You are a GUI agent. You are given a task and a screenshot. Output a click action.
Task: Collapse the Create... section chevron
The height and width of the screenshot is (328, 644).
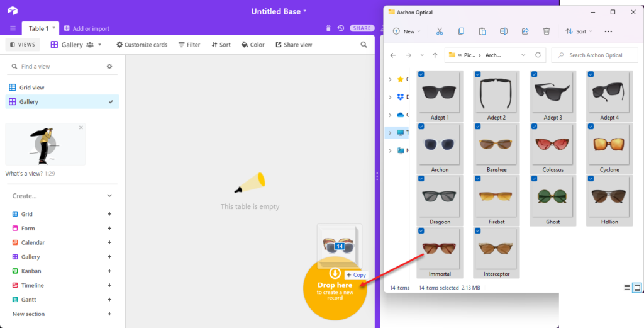click(x=109, y=196)
